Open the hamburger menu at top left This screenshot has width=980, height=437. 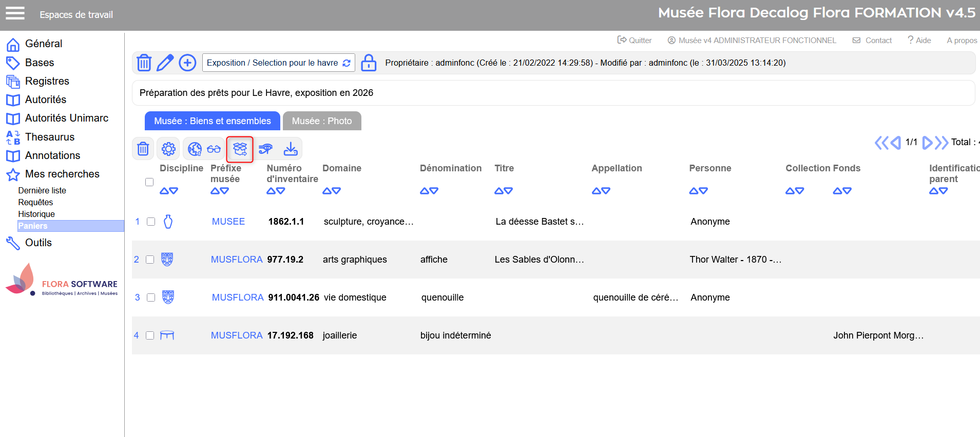tap(15, 13)
